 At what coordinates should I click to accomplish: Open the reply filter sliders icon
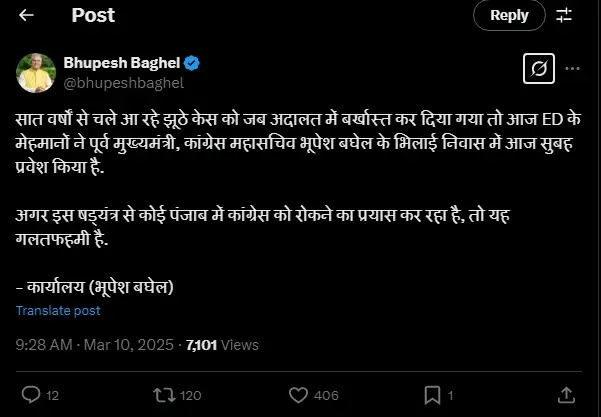pyautogui.click(x=564, y=15)
